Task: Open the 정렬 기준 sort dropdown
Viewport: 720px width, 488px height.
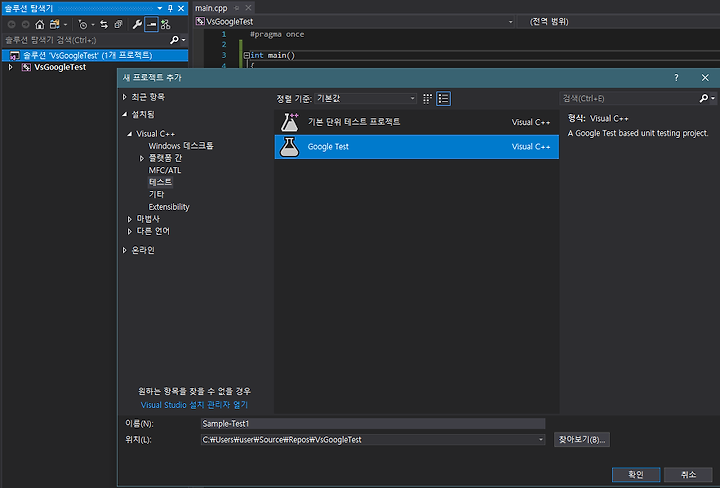Action: coord(366,98)
